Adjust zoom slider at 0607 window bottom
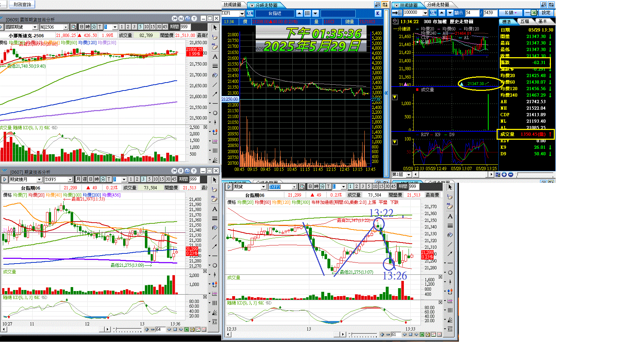644x345 pixels. coord(127,329)
